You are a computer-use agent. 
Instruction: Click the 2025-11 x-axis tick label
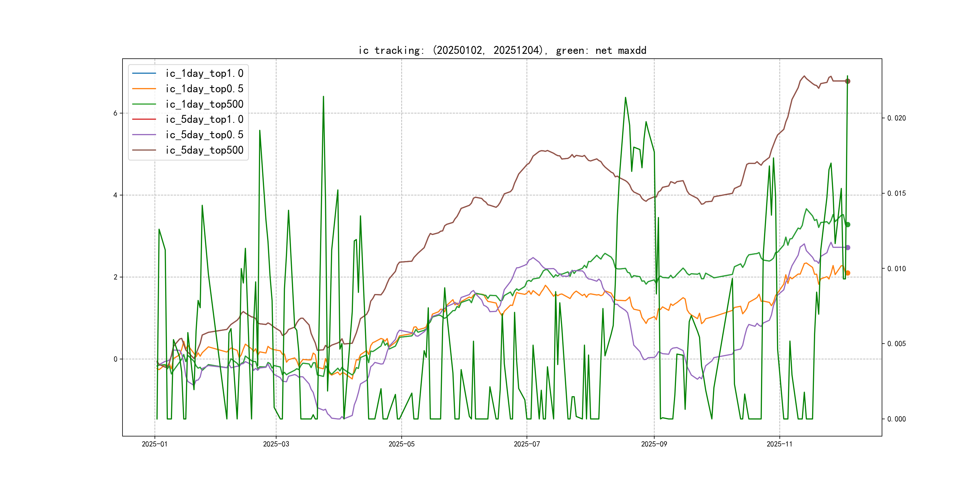pos(779,444)
